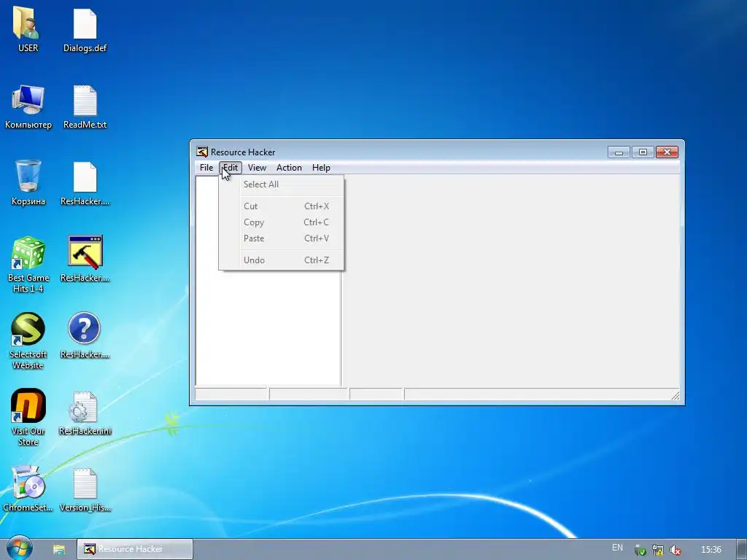
Task: Open the Help menu
Action: pos(321,168)
